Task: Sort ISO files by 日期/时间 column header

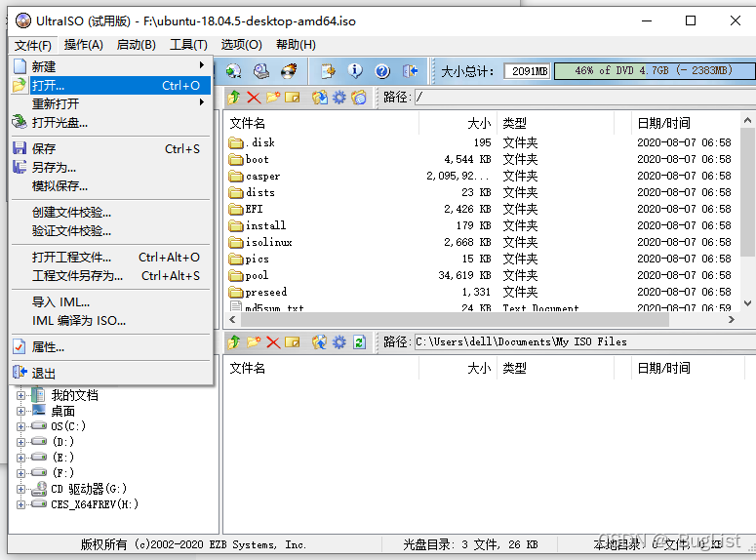Action: (685, 123)
